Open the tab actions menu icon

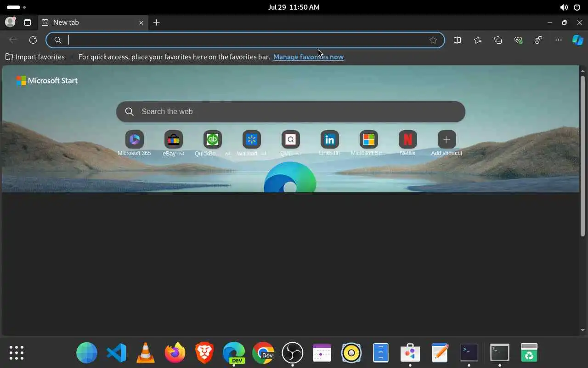[x=28, y=23]
